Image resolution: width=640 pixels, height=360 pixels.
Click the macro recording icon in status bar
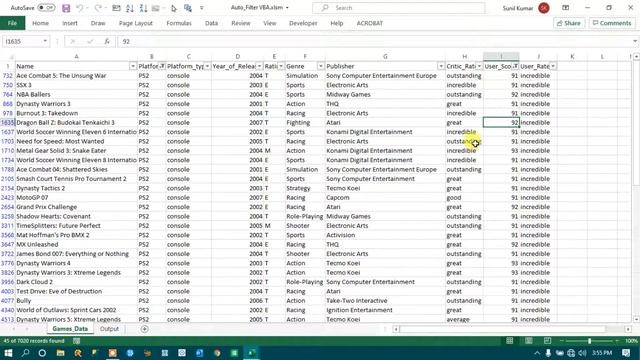tap(76, 340)
